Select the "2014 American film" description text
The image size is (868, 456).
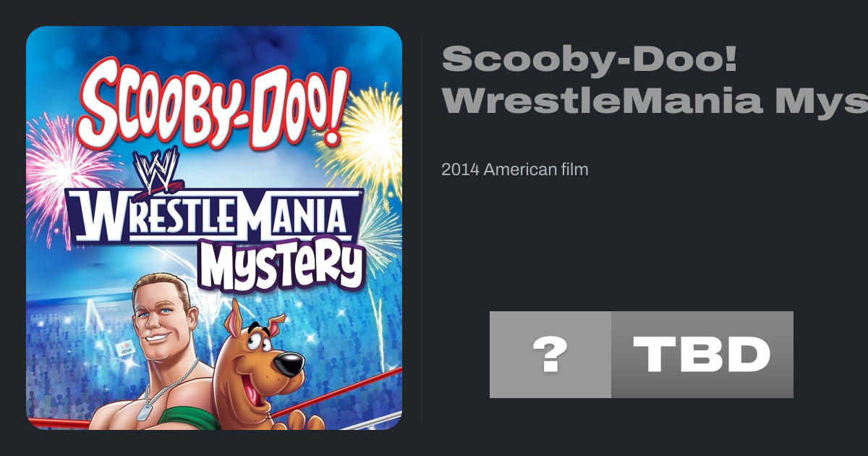point(514,169)
